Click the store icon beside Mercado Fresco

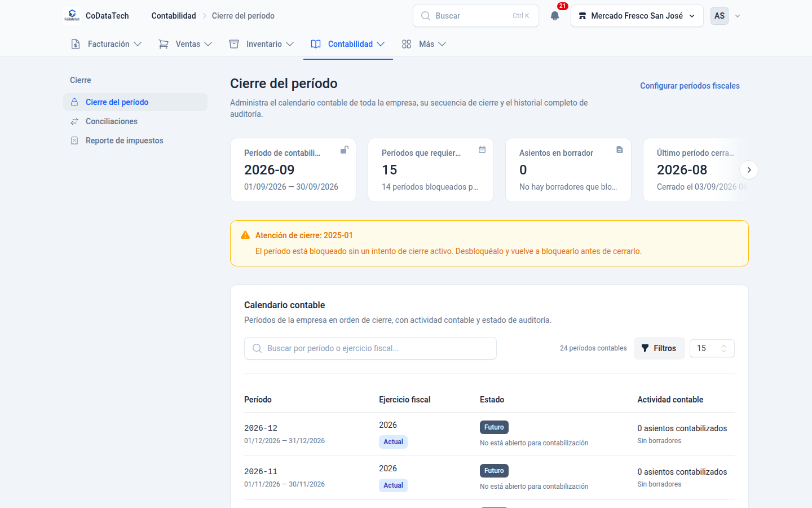click(582, 16)
